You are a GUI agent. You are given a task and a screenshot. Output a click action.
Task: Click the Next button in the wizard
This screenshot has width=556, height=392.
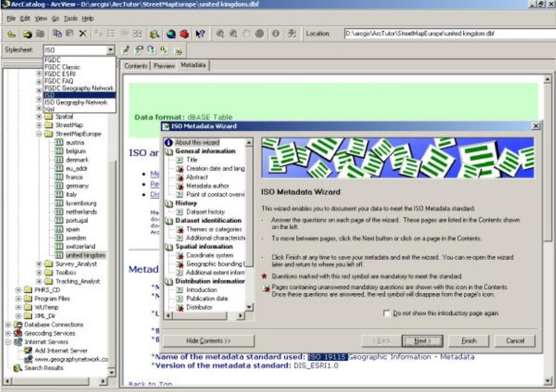(423, 341)
